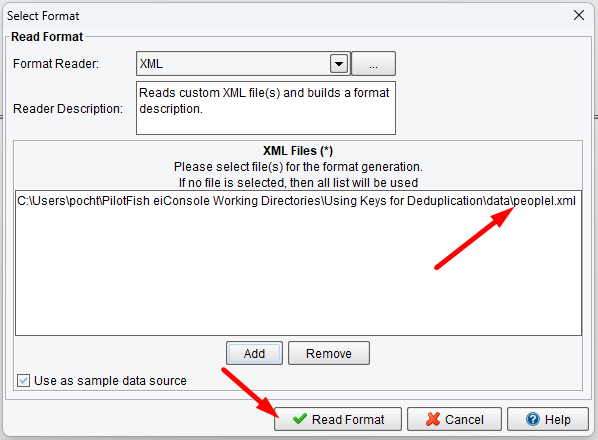Image resolution: width=598 pixels, height=440 pixels.
Task: Toggle the Use as sample data source checkbox
Action: (x=23, y=380)
